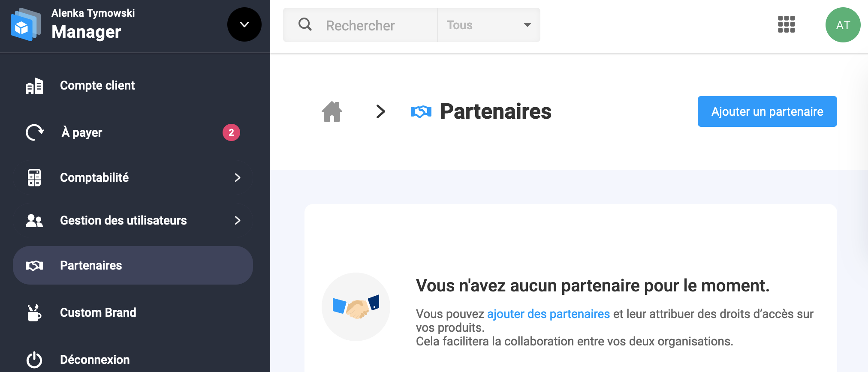Click the Manager cube logo icon
This screenshot has height=372, width=868.
(x=25, y=25)
